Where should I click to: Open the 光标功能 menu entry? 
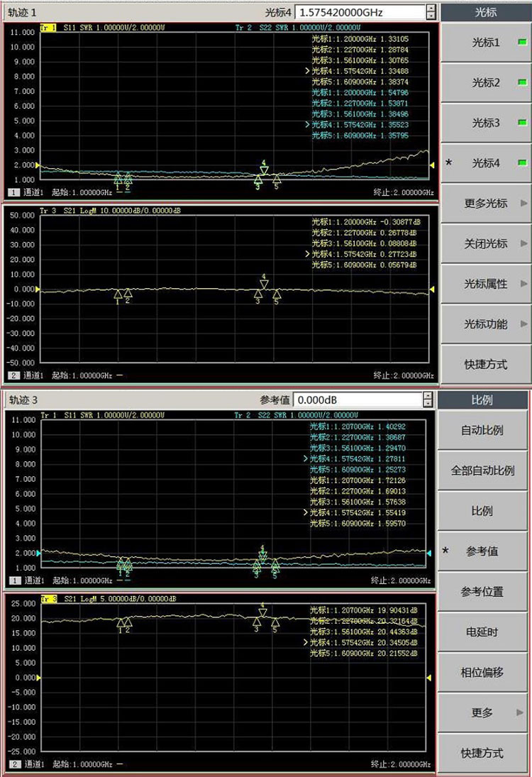486,324
